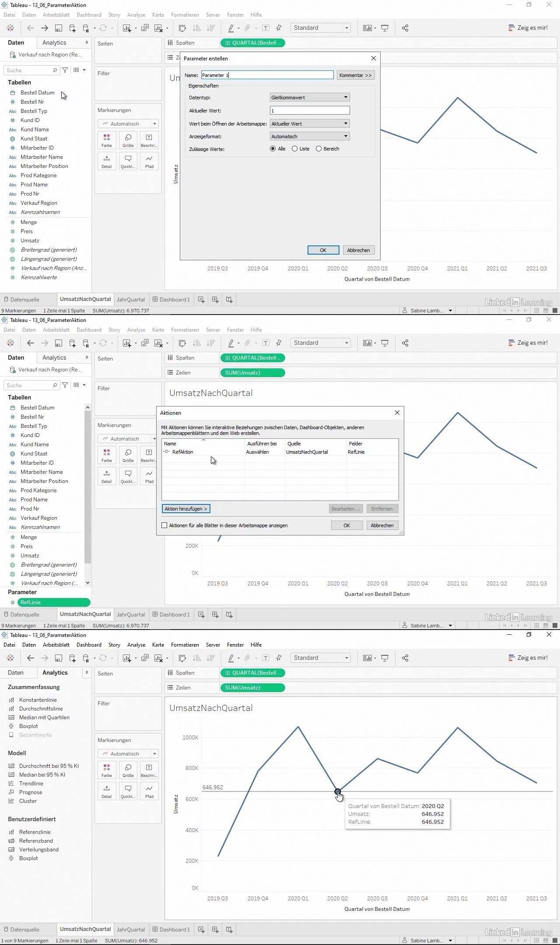Click the Cluster icon in Modell section
This screenshot has width=560, height=945.
11,801
